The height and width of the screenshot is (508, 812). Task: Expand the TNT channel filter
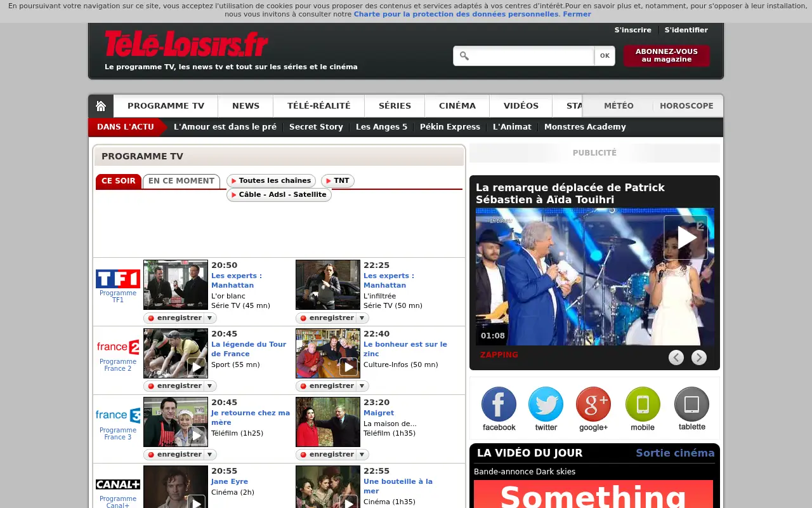tap(337, 181)
